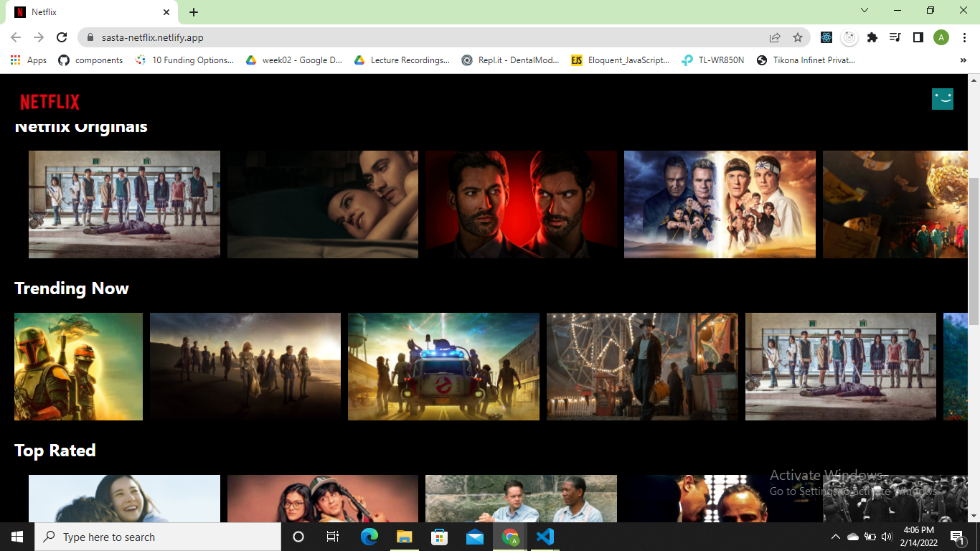
Task: Show hidden system tray icons
Action: (835, 537)
